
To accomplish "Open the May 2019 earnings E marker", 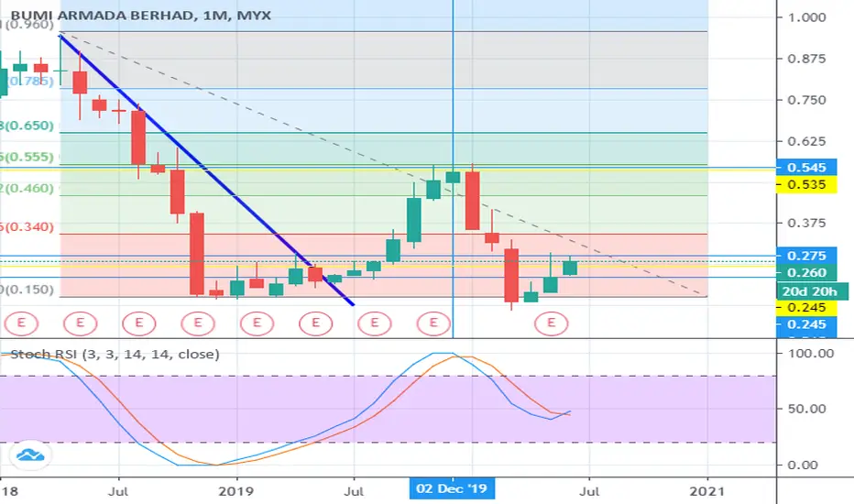I will [316, 323].
